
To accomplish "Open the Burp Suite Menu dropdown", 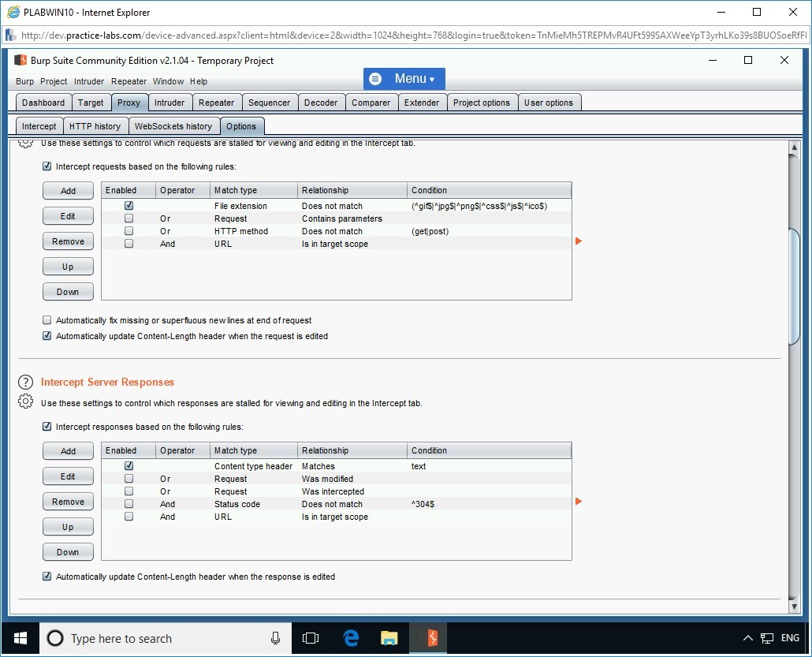I will [404, 79].
